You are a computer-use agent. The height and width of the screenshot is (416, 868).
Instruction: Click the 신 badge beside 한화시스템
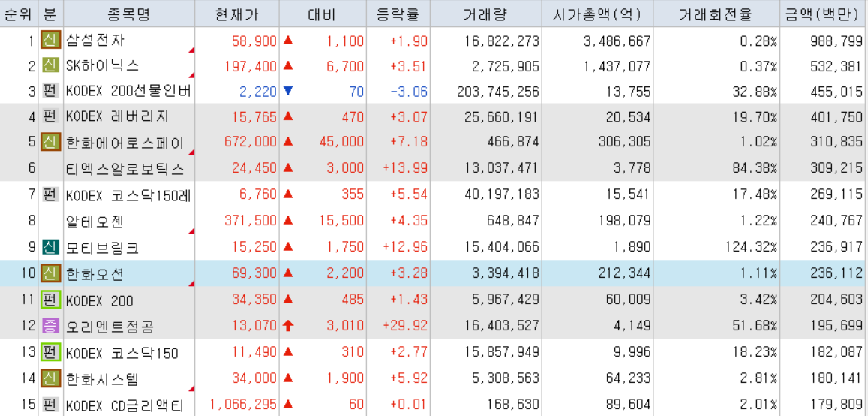[x=50, y=379]
